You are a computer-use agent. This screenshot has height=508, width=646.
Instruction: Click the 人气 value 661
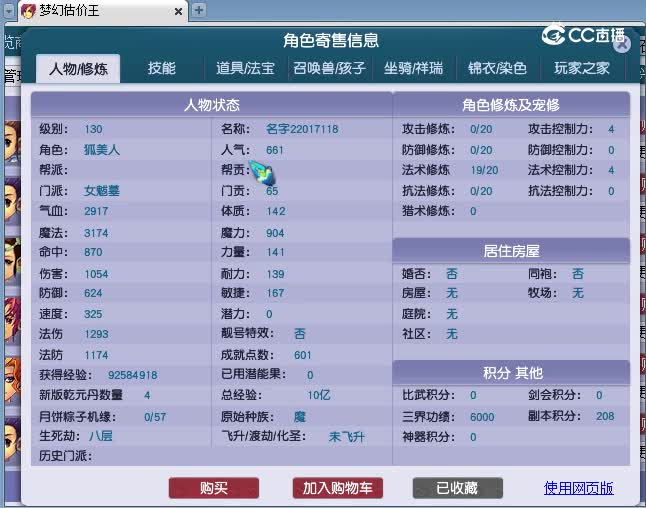[x=275, y=150]
